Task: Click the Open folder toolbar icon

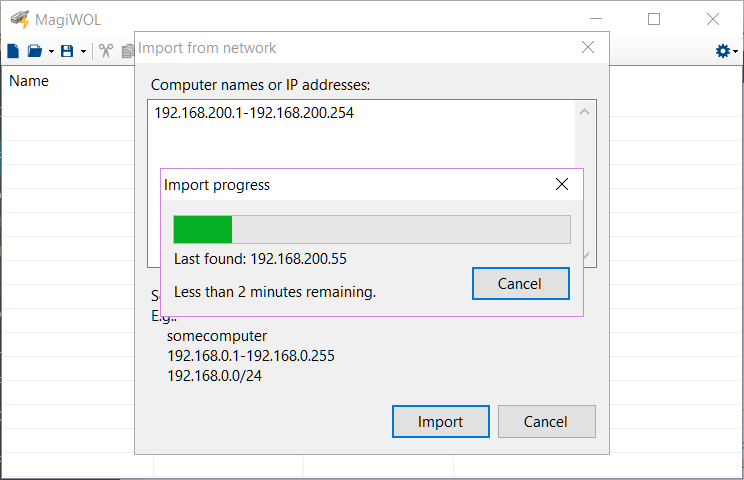Action: pos(34,51)
